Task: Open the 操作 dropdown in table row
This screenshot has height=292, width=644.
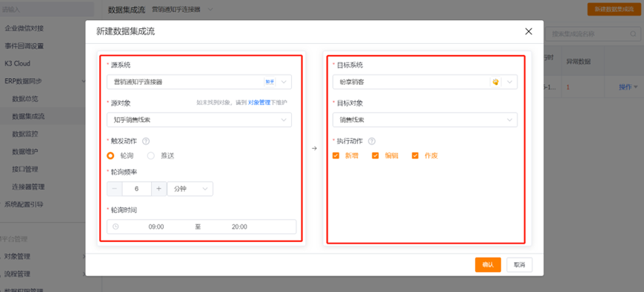Action: point(628,87)
